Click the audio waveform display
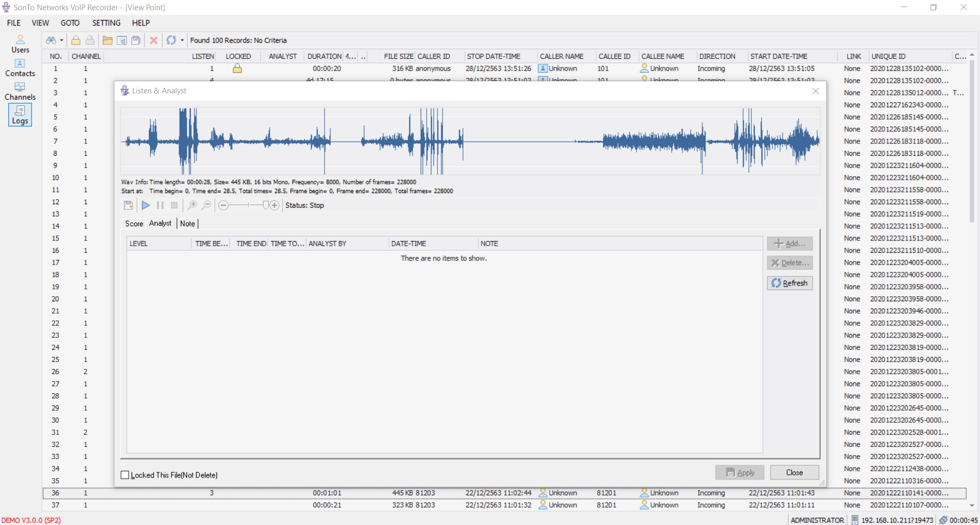This screenshot has height=525, width=980. click(x=470, y=141)
